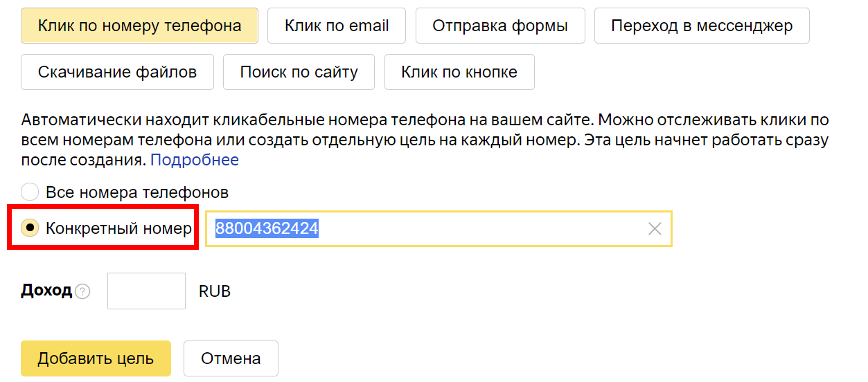This screenshot has width=868, height=382.
Task: Choose 'Переход в мессенджер' goal type
Action: [x=702, y=26]
